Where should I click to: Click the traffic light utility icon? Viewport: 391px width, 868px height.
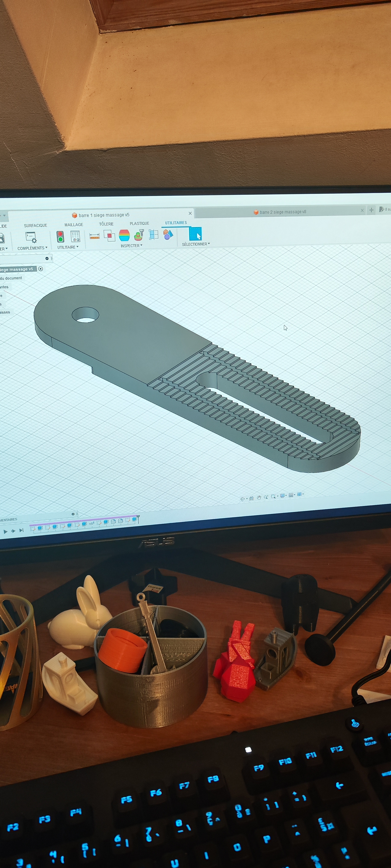(60, 237)
